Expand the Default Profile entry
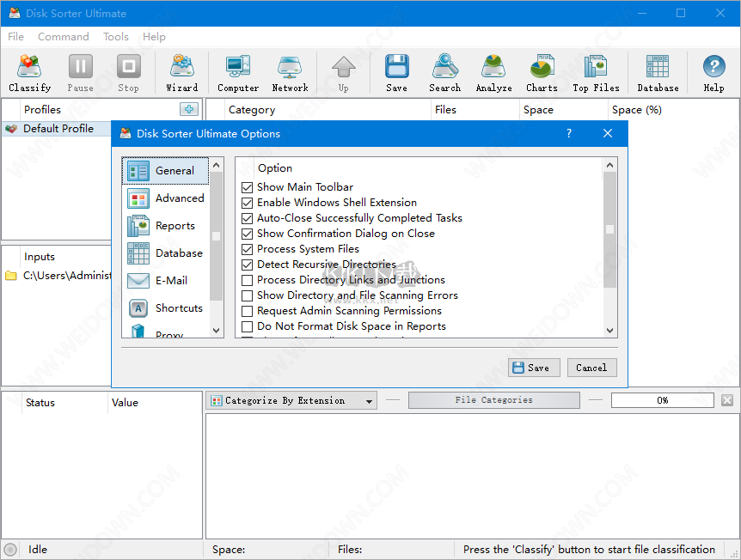Image resolution: width=741 pixels, height=560 pixels. 57,128
